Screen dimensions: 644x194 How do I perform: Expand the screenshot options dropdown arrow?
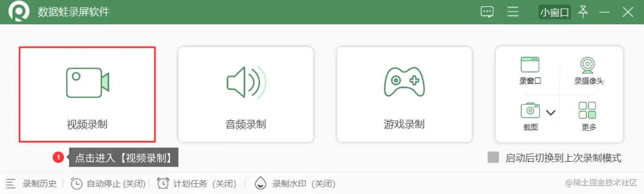coord(551,113)
